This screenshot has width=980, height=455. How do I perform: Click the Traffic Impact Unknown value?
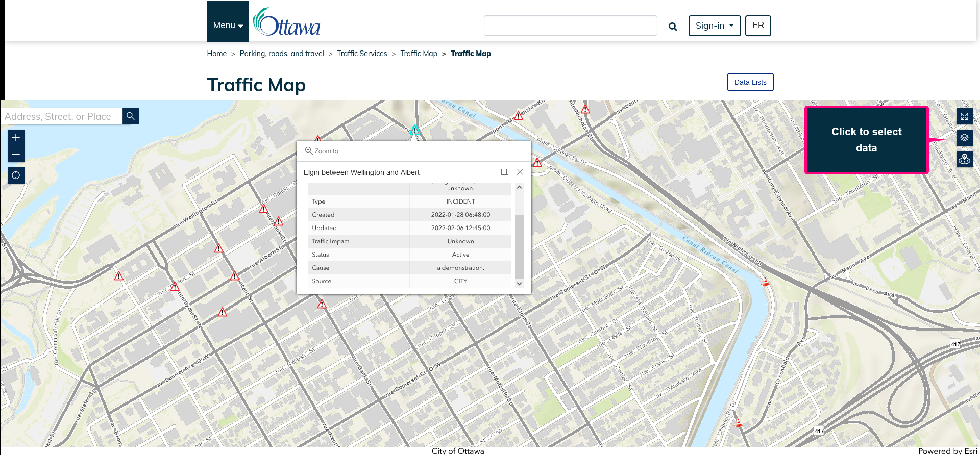click(460, 241)
